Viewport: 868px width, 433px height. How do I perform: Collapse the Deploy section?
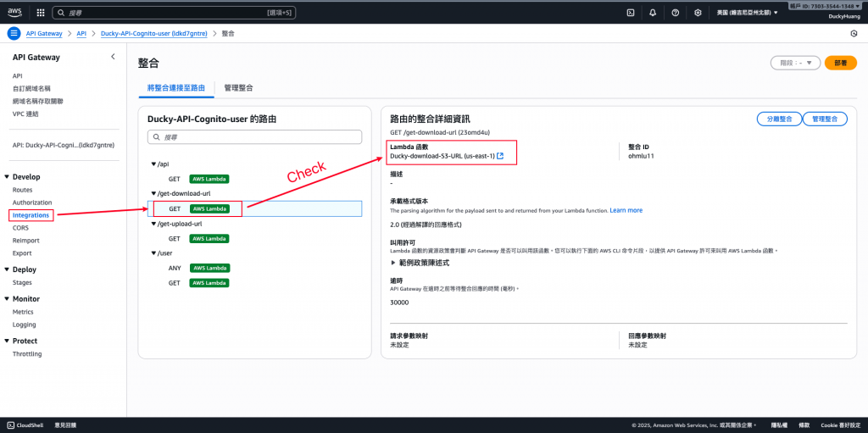[x=7, y=269]
